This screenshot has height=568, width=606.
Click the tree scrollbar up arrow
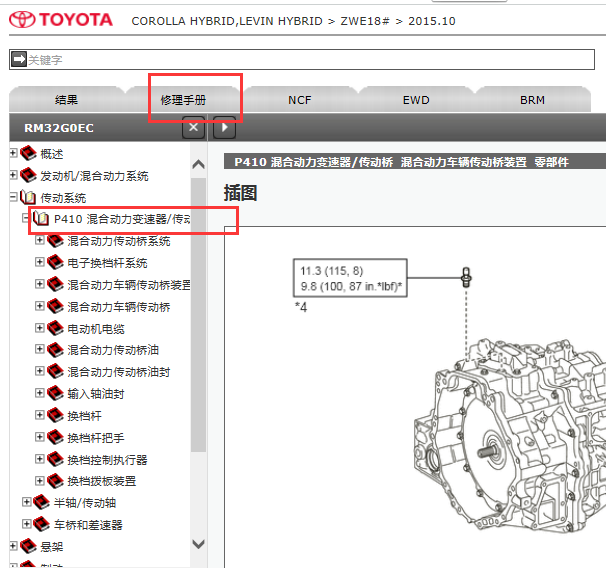[x=199, y=165]
